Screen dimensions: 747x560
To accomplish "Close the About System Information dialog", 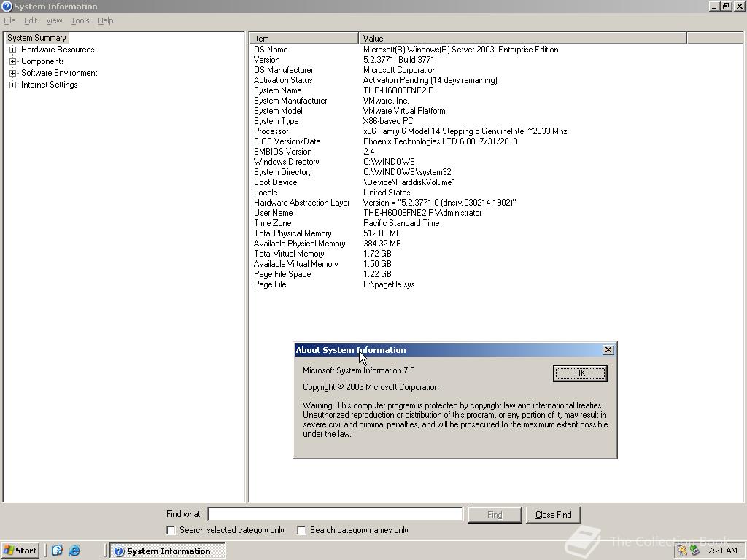I will (608, 349).
